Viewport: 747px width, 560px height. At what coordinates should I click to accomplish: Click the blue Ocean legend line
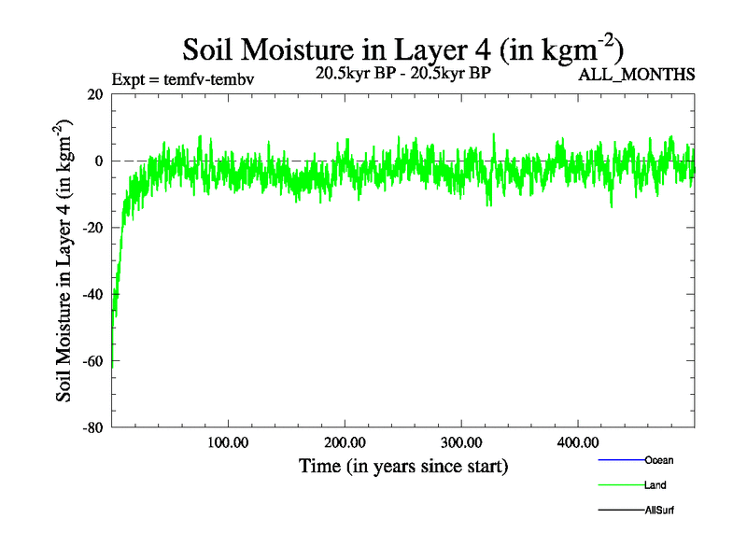(x=620, y=460)
